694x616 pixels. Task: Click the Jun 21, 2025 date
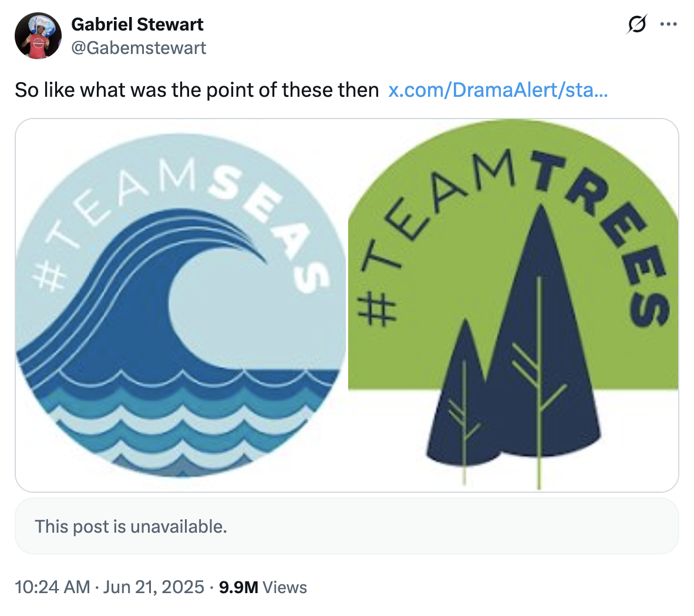(153, 587)
